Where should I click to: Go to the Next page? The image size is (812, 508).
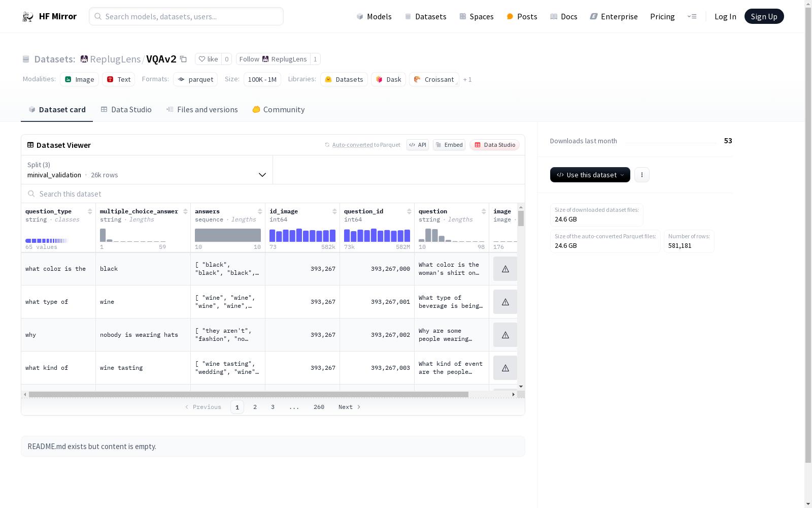click(x=349, y=407)
